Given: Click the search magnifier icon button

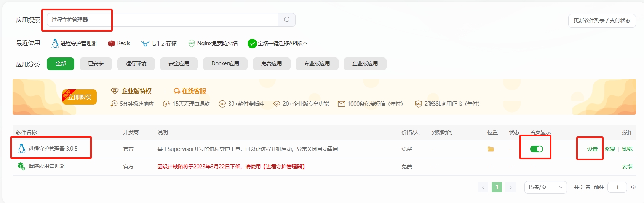Looking at the screenshot, I should 287,20.
